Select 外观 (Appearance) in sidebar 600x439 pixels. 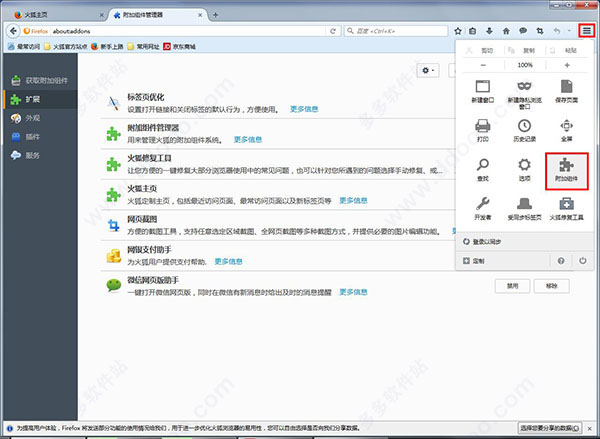coord(40,118)
